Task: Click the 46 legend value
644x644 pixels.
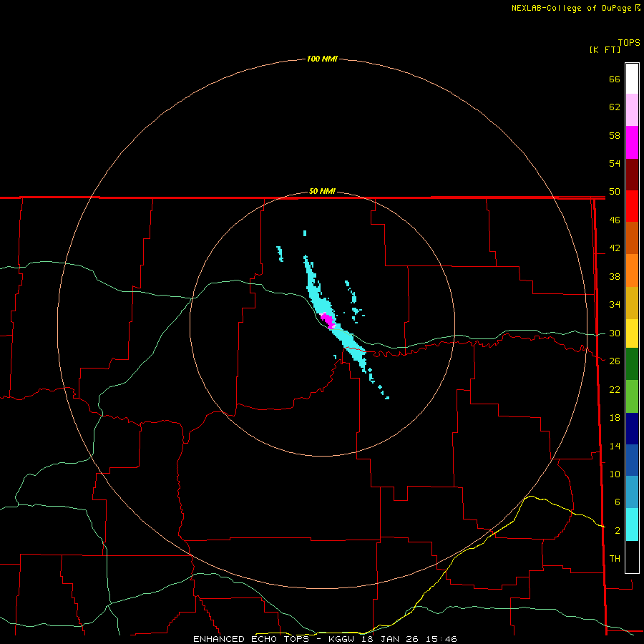Action: pos(615,220)
